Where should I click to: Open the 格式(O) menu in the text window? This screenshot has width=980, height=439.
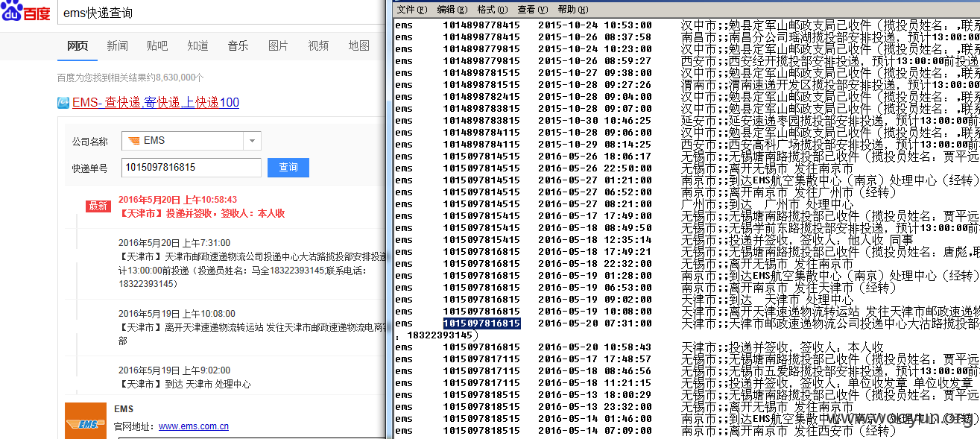click(x=492, y=10)
